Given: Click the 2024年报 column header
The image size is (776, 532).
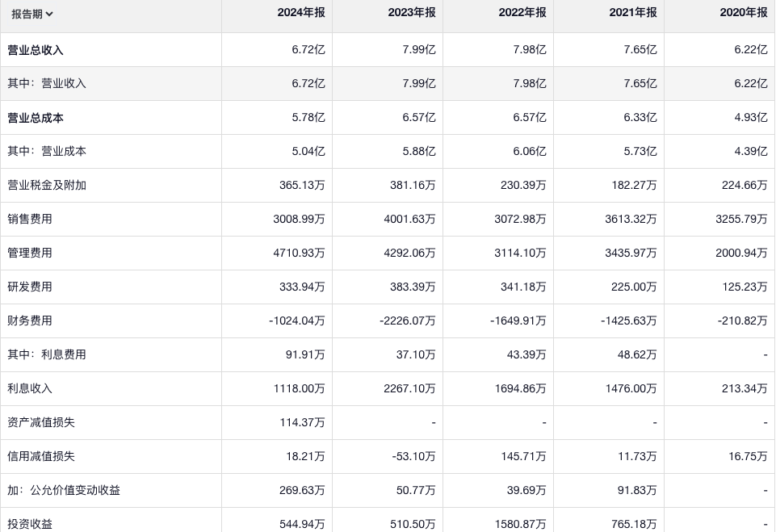Looking at the screenshot, I should click(x=300, y=13).
